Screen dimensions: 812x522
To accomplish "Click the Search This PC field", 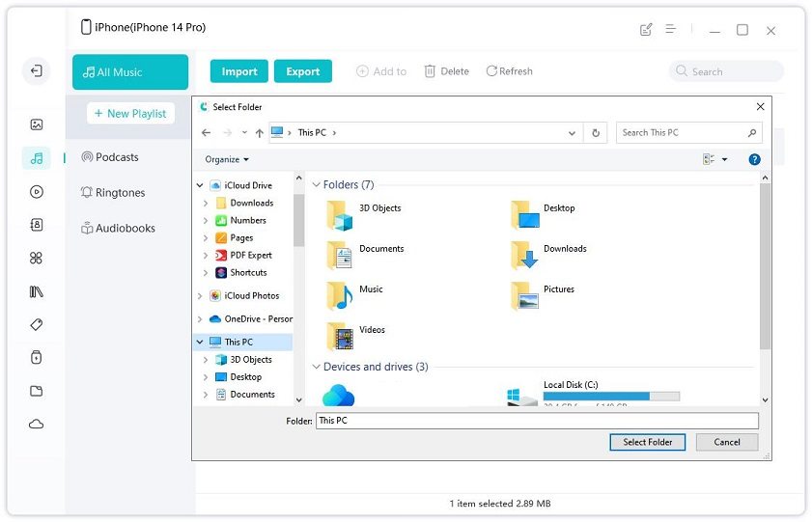I will click(688, 133).
